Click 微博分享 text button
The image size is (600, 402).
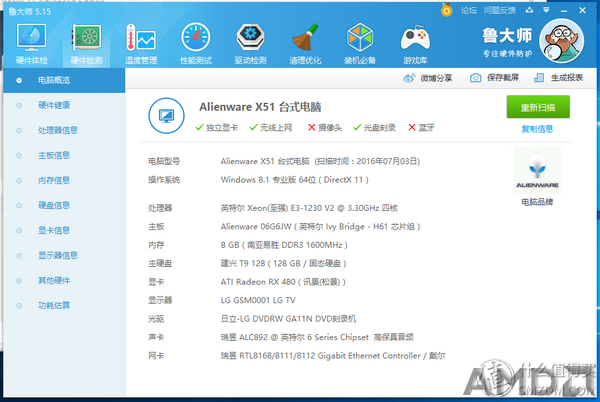click(x=436, y=78)
